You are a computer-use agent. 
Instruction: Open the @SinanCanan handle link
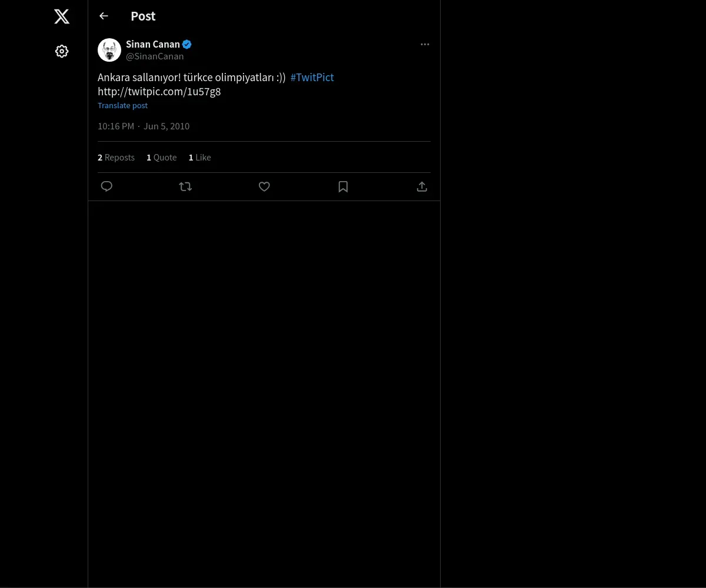[155, 56]
